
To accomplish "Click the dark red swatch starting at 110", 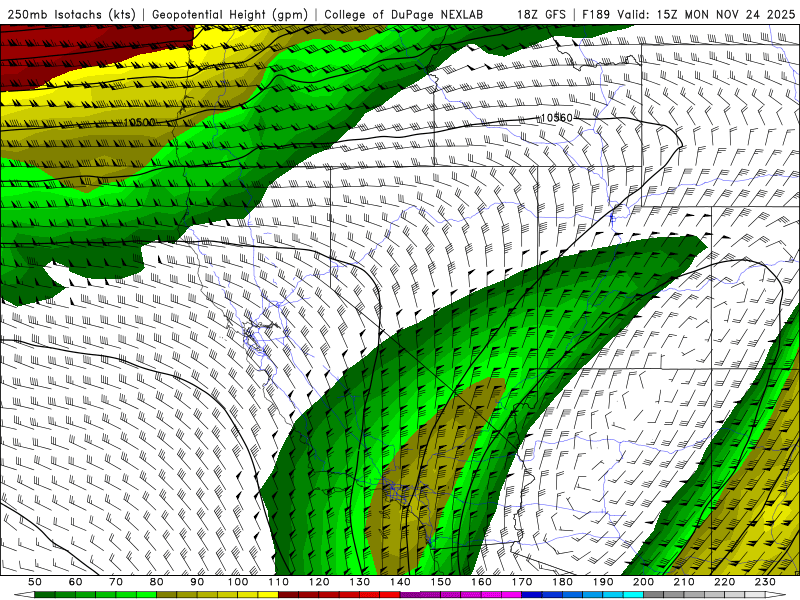I will coord(288,595).
